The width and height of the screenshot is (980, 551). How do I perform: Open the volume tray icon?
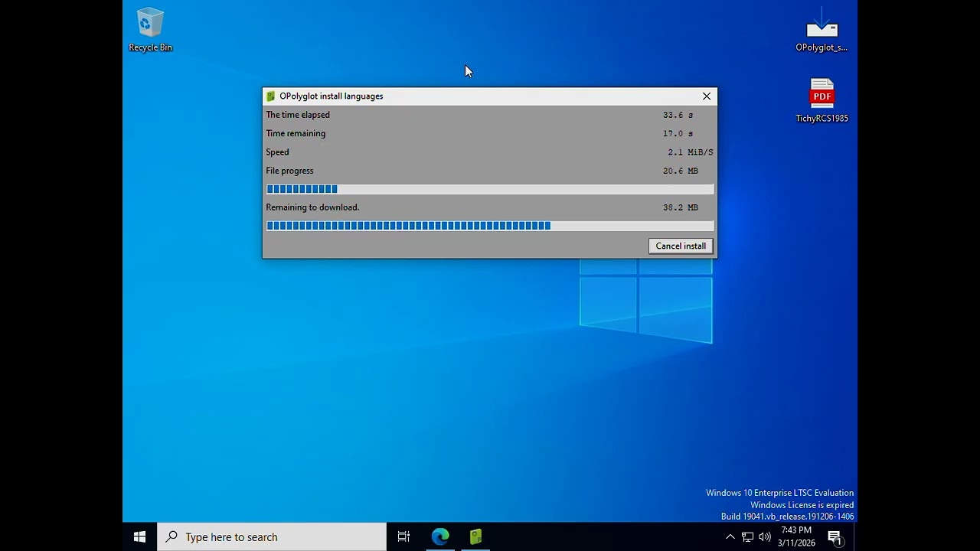[764, 537]
